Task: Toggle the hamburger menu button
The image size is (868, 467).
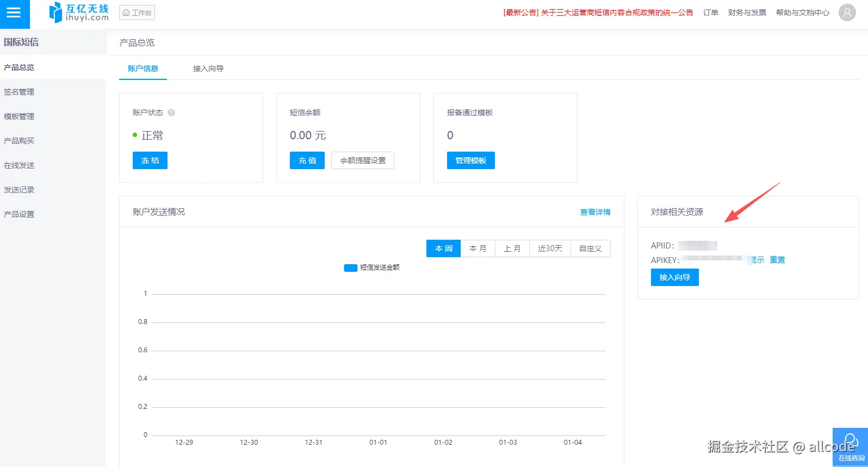Action: pyautogui.click(x=14, y=14)
